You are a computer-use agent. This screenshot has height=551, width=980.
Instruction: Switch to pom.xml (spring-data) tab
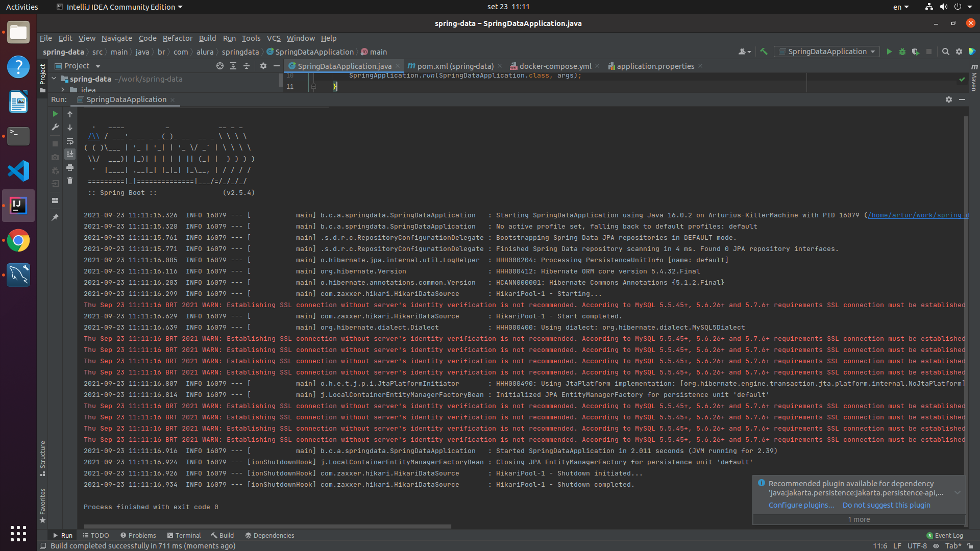click(x=455, y=66)
